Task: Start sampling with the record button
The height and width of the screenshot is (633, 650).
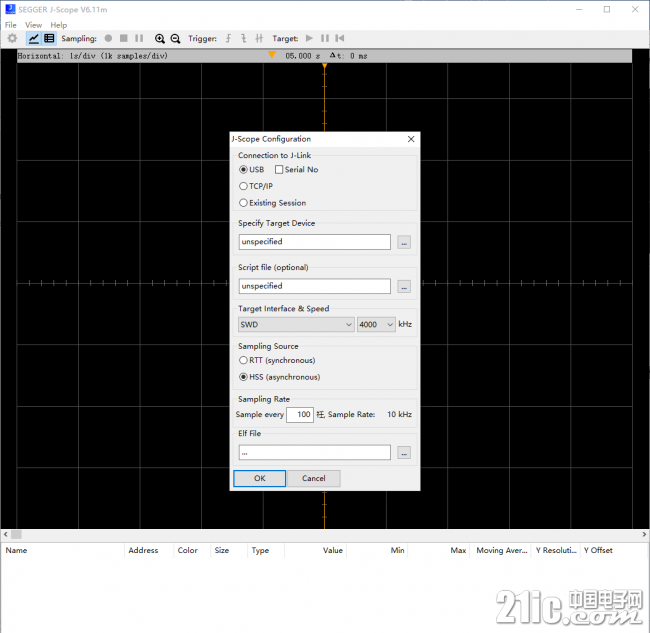Action: pos(108,39)
